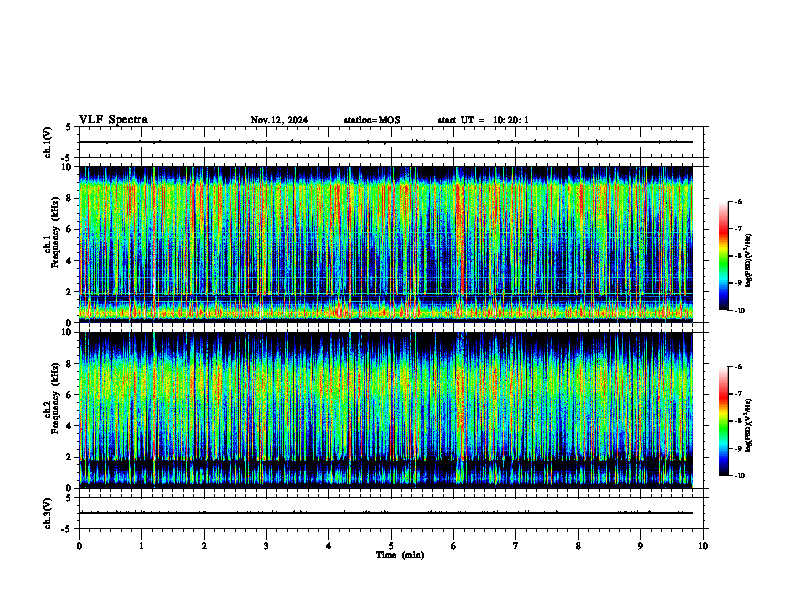Image resolution: width=792 pixels, height=612 pixels.
Task: Click the ch.2 color bar log(PSD) label
Action: click(748, 426)
